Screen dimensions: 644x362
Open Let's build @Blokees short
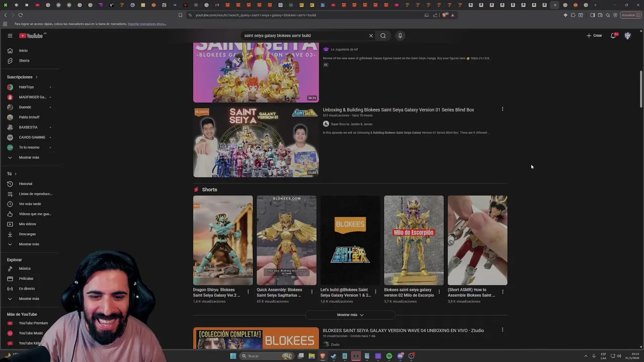[x=350, y=240]
